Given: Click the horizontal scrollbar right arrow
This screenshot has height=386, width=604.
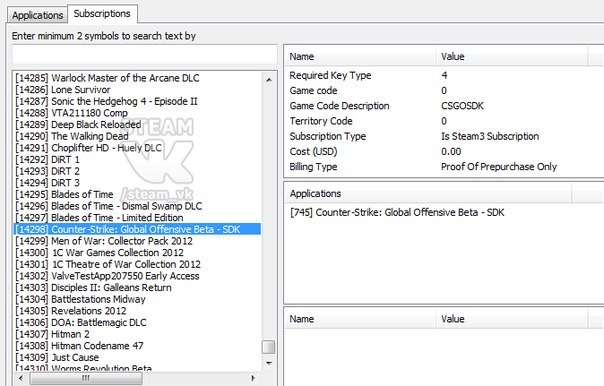Looking at the screenshot, I should point(253,378).
